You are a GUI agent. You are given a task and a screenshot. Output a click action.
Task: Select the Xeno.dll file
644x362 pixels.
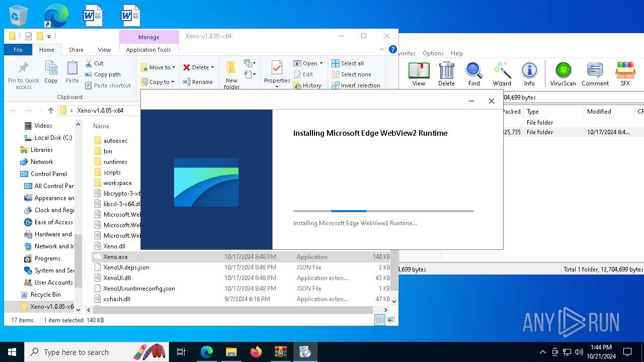pos(114,246)
